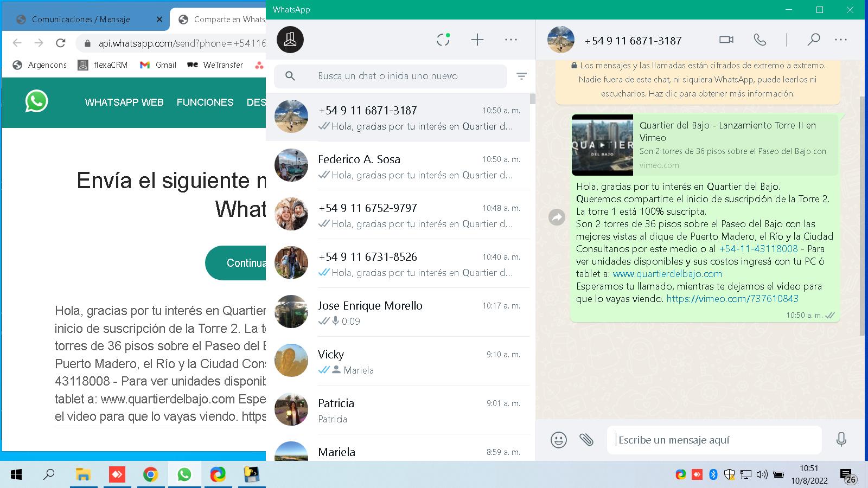
Task: Start a new chat with plus icon
Action: [477, 40]
